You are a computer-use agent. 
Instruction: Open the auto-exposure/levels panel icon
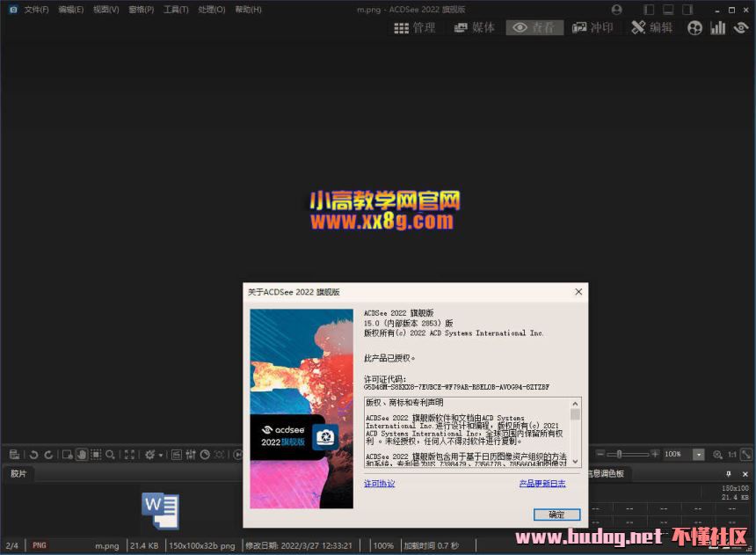pyautogui.click(x=177, y=454)
